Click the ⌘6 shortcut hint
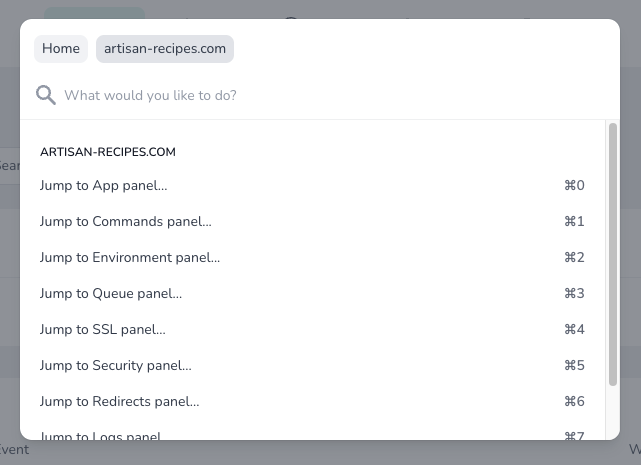This screenshot has width=641, height=465. [574, 401]
